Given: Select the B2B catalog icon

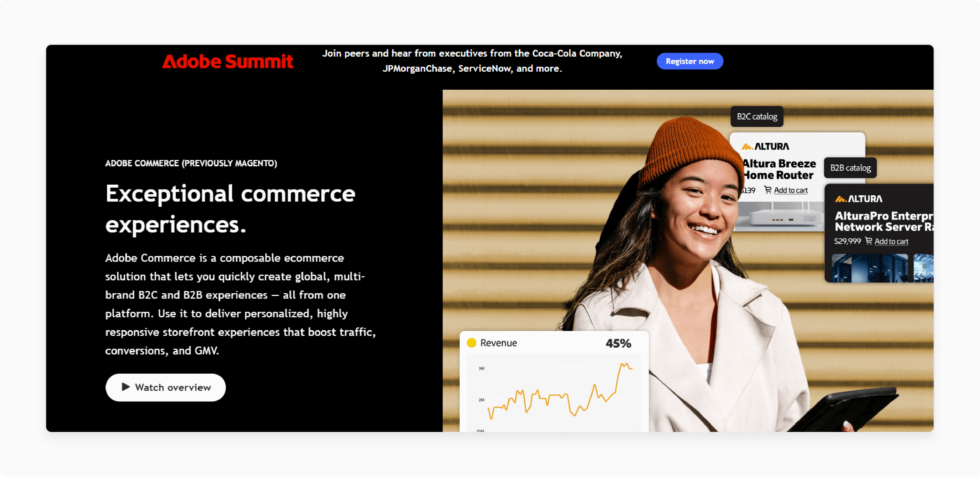Looking at the screenshot, I should click(851, 168).
